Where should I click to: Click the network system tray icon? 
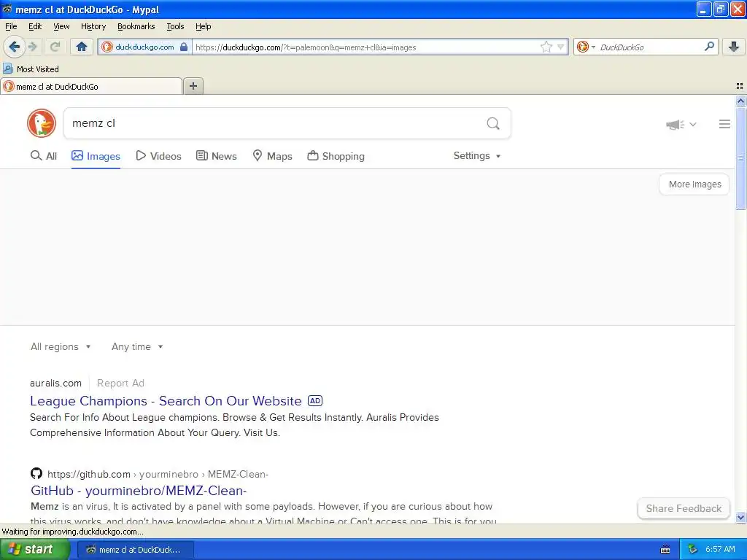[x=693, y=550]
